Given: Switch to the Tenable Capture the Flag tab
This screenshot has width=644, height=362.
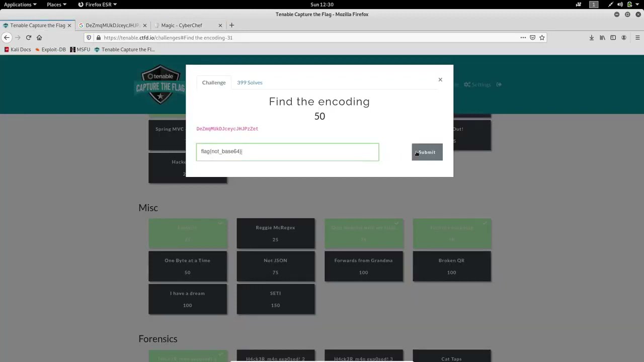Looking at the screenshot, I should tap(38, 25).
